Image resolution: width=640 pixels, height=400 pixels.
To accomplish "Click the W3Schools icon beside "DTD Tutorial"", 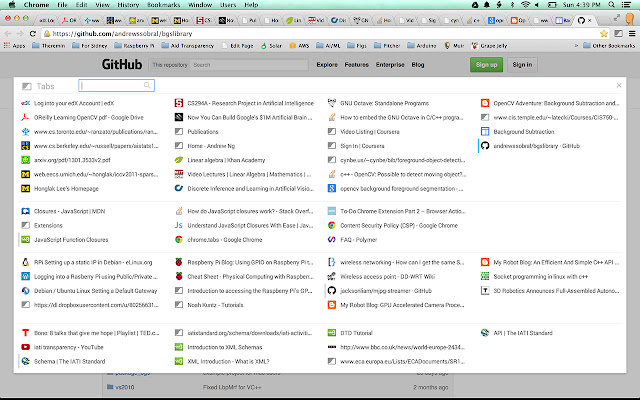I will point(332,333).
